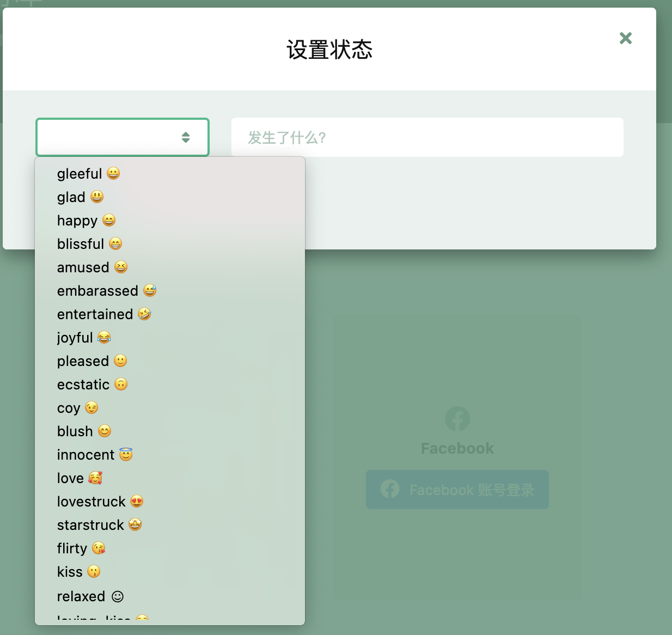The image size is (672, 635).
Task: Choose the "starstruck" 🤩 status emoji
Action: coord(99,524)
